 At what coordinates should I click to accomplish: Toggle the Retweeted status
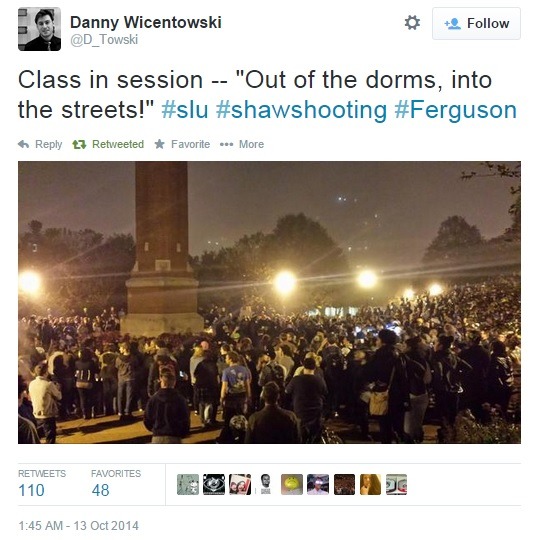tap(108, 144)
